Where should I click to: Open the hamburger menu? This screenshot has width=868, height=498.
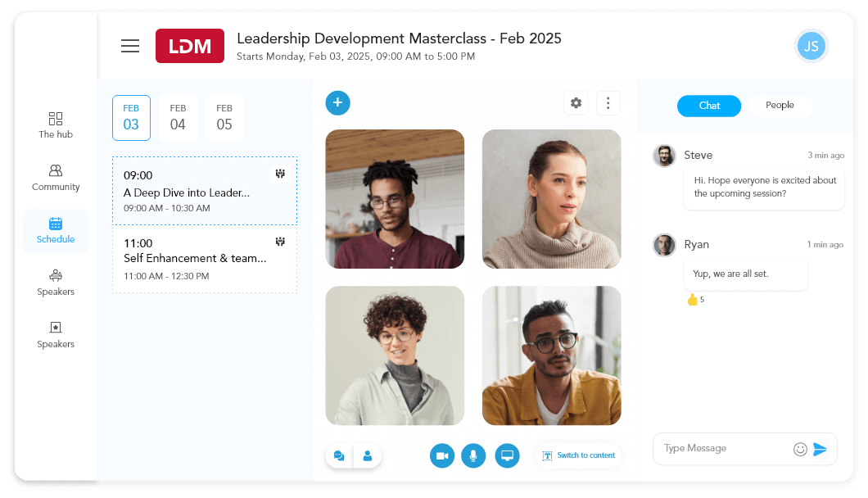(x=130, y=46)
